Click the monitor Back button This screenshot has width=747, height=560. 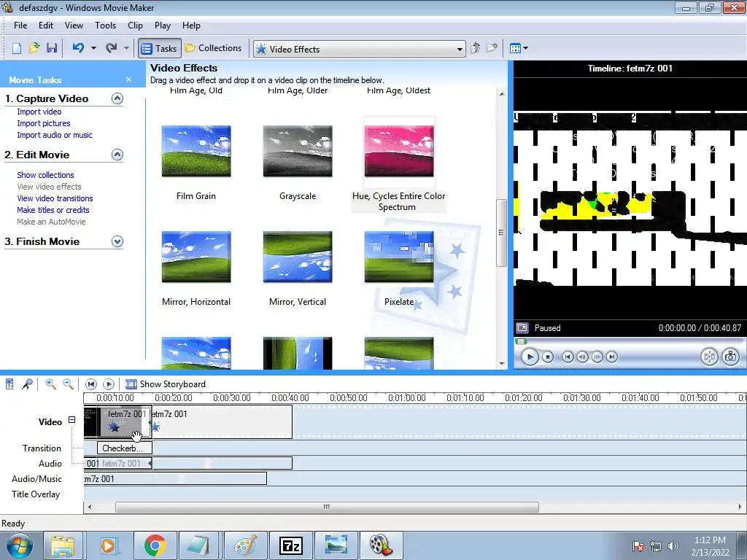(568, 357)
